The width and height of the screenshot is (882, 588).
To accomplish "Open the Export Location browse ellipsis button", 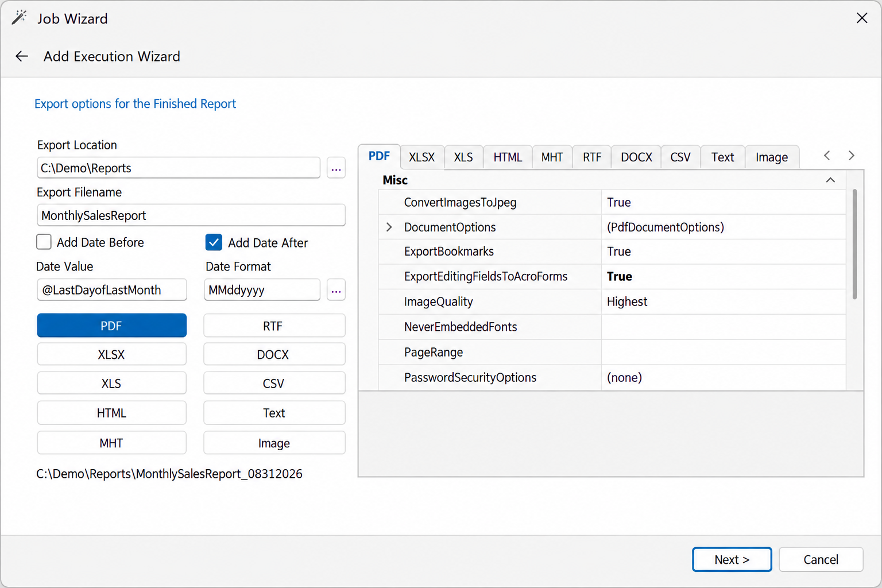I will tap(336, 168).
